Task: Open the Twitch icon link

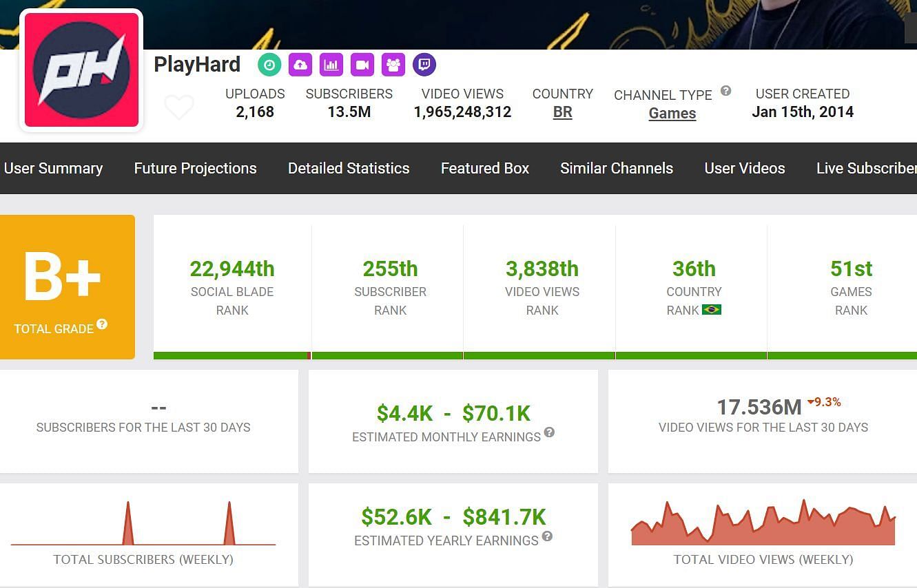Action: click(424, 65)
